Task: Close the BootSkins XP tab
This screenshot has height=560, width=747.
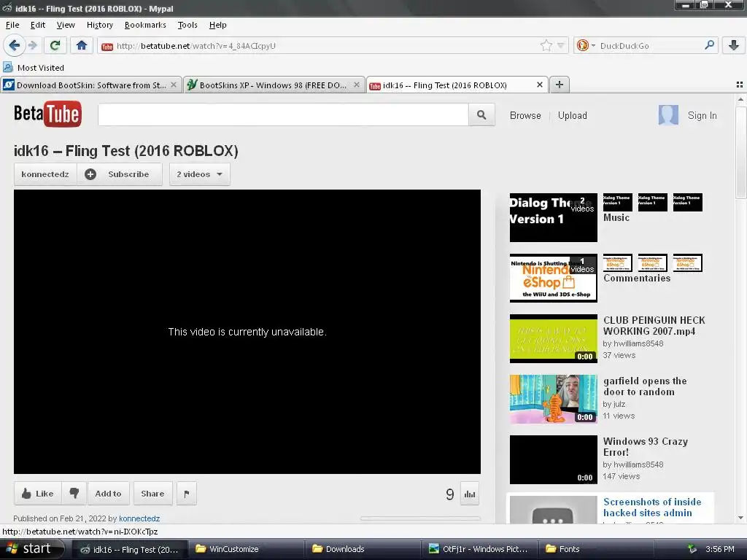Action: [x=356, y=85]
